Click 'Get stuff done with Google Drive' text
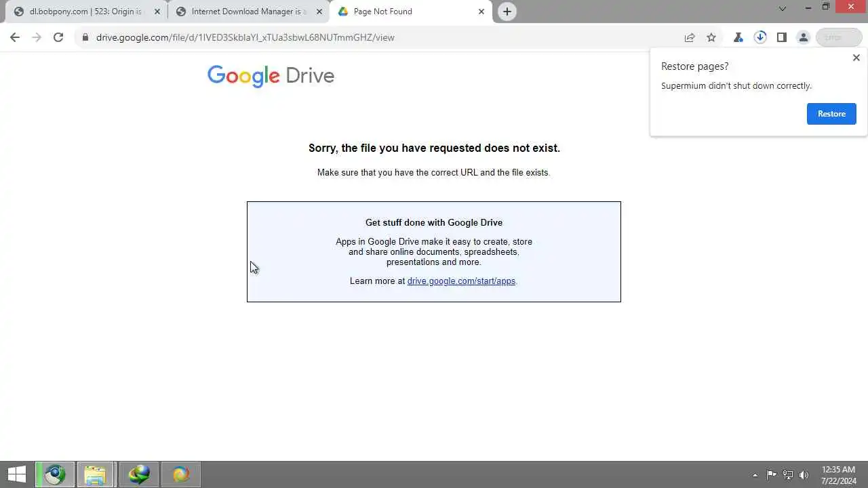Screen dimensions: 868x488 [x=434, y=222]
